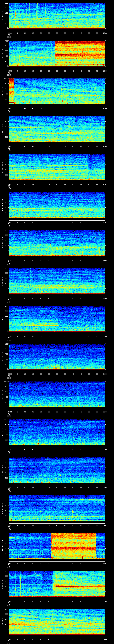
Task: Click the 22:00 end-time label
Action: [105, 298]
